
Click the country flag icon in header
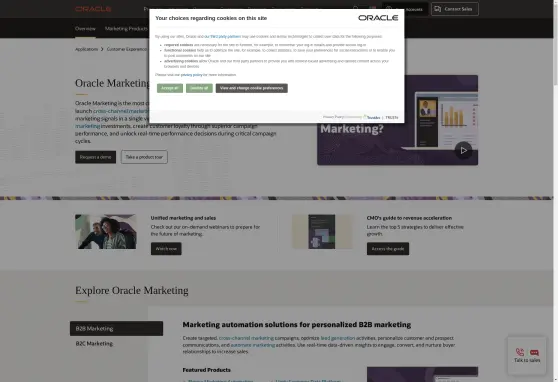pyautogui.click(x=372, y=9)
